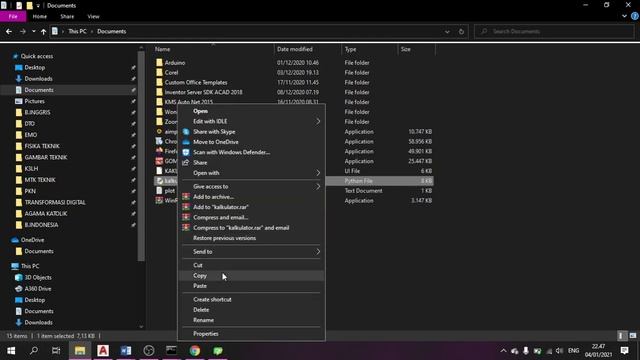
Task: Open Windows Start menu
Action: 11,351
